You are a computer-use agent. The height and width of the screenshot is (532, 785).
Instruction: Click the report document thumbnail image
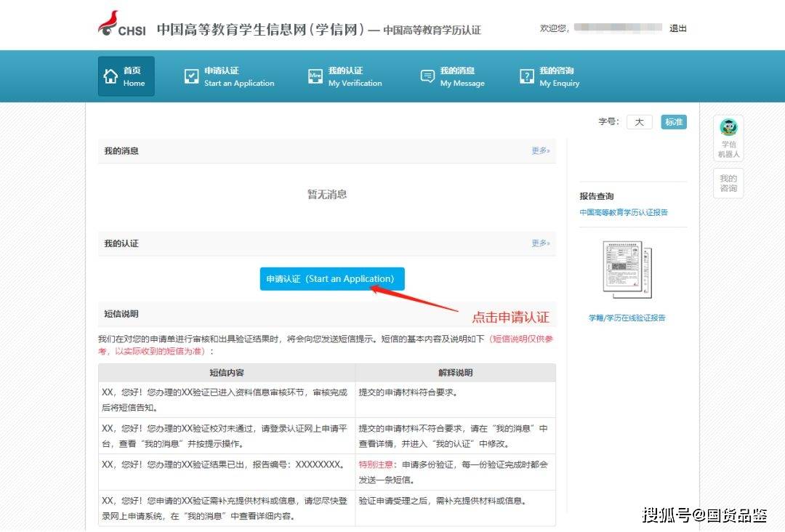627,270
